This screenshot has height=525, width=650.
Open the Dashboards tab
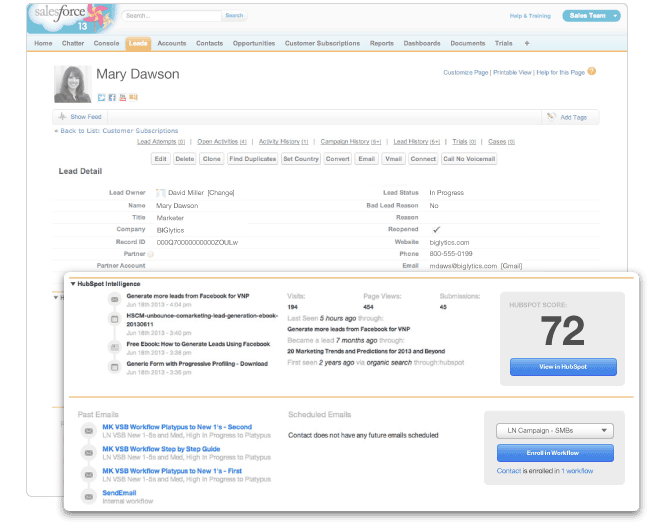point(422,43)
